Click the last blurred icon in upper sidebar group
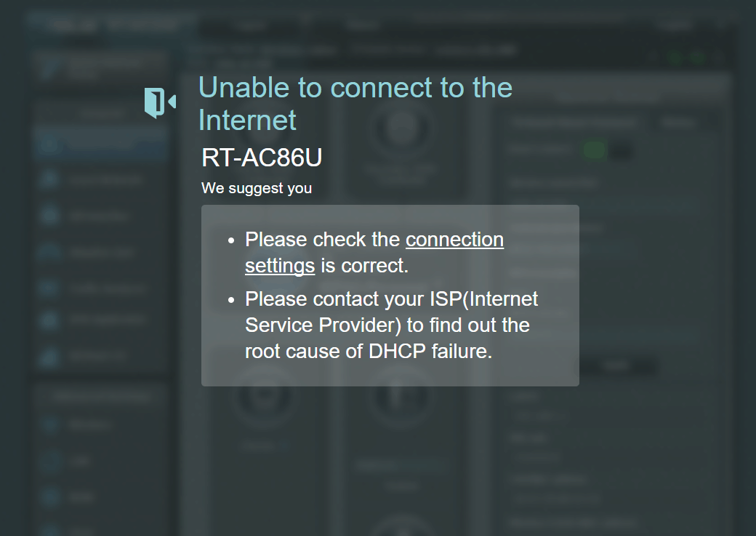This screenshot has height=536, width=756. [x=49, y=357]
